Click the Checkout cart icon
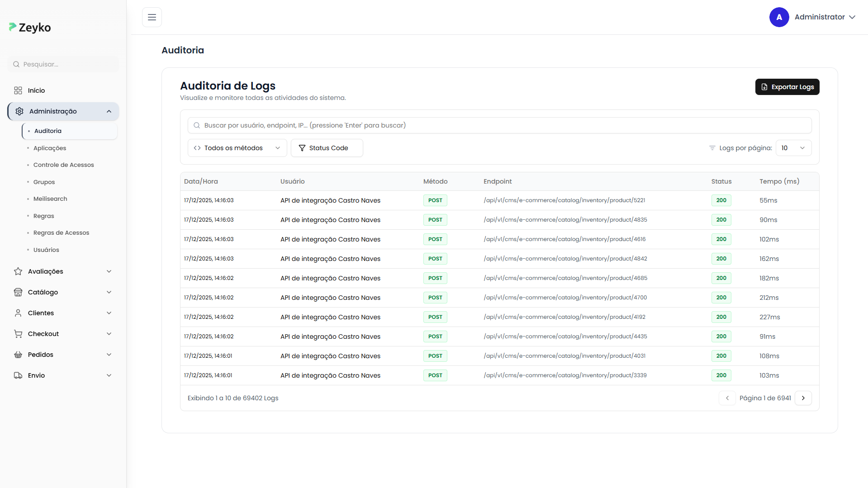The width and height of the screenshot is (868, 488). click(18, 334)
